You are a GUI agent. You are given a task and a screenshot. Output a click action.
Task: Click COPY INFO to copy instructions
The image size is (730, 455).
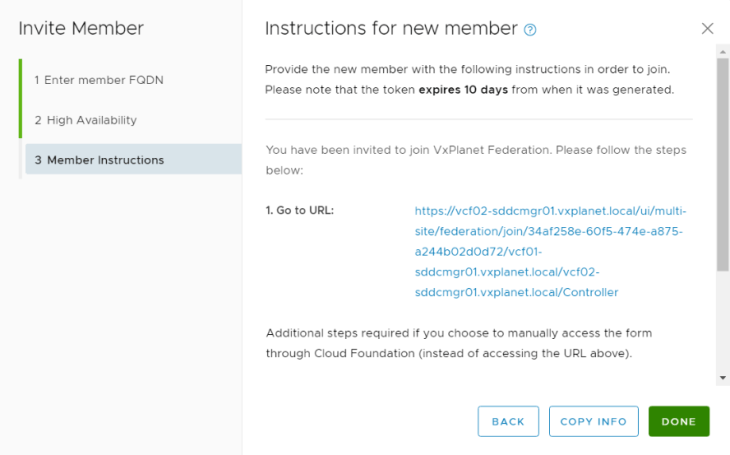coord(594,421)
